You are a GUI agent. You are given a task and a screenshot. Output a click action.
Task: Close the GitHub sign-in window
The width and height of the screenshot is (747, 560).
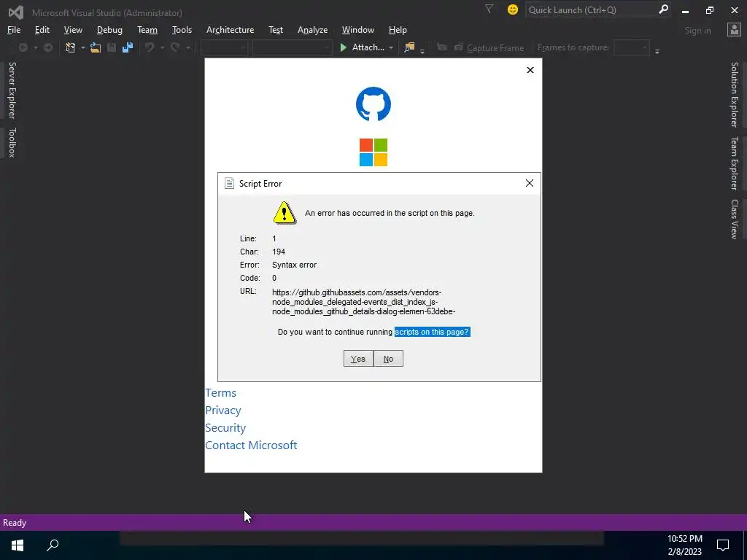(530, 70)
